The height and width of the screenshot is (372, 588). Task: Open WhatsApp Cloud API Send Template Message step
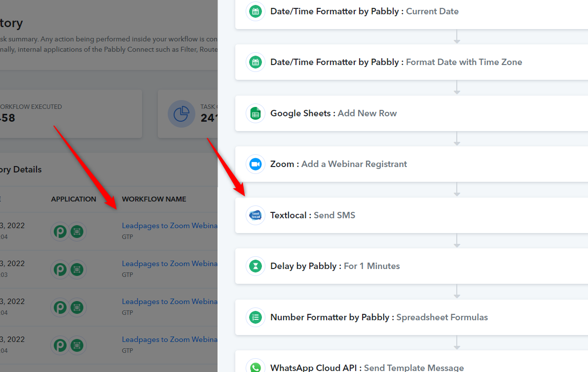(x=411, y=362)
